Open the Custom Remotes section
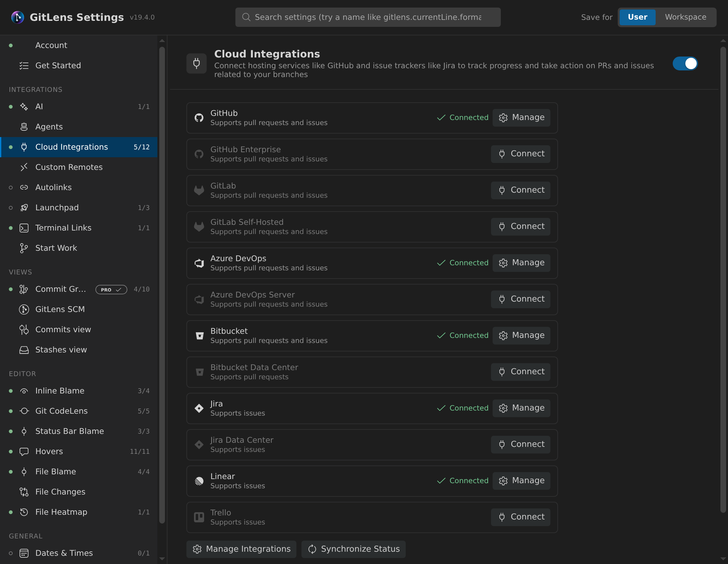 [79, 167]
